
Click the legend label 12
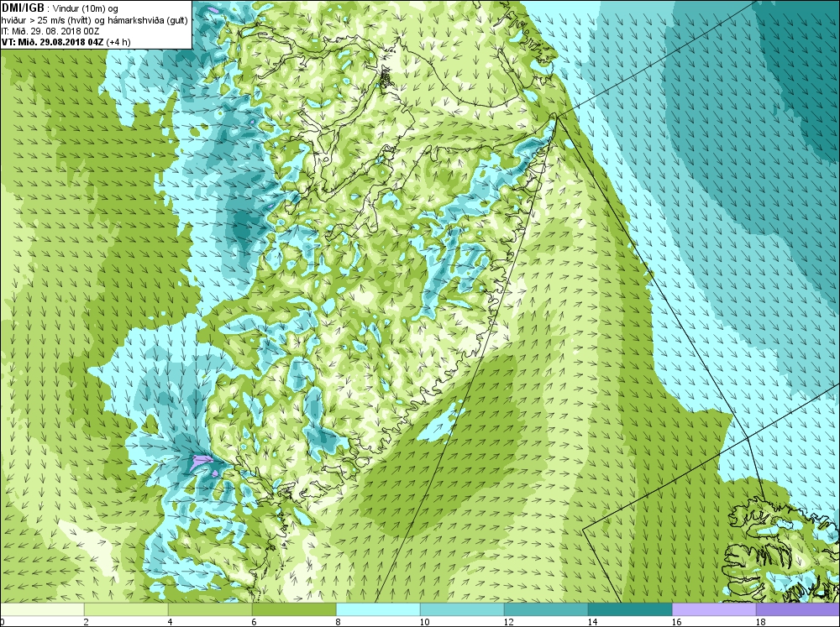509,622
